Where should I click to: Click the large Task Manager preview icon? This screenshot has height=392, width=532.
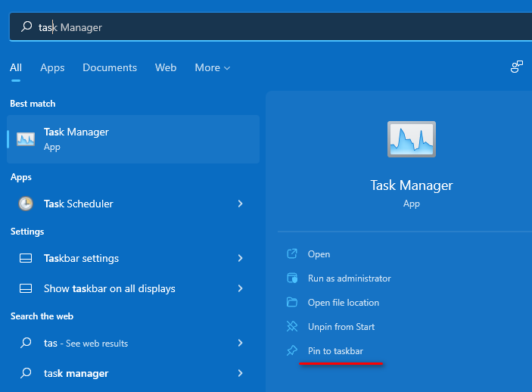tap(412, 139)
